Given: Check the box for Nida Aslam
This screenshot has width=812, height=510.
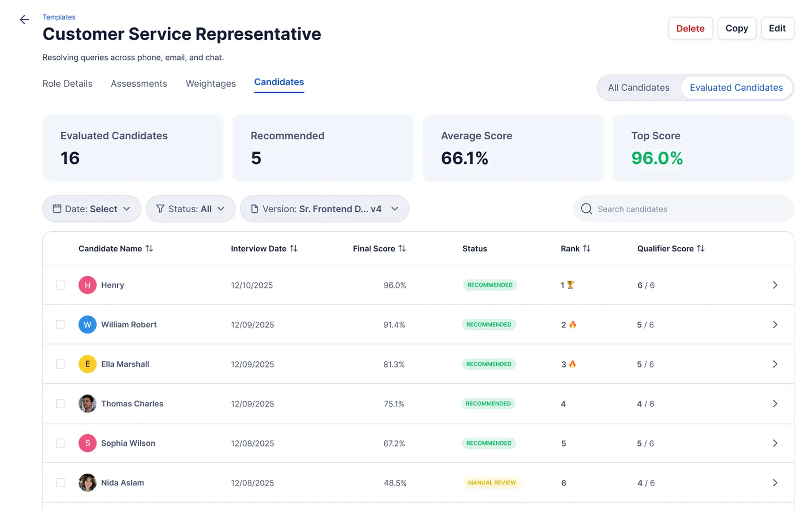Looking at the screenshot, I should point(60,483).
